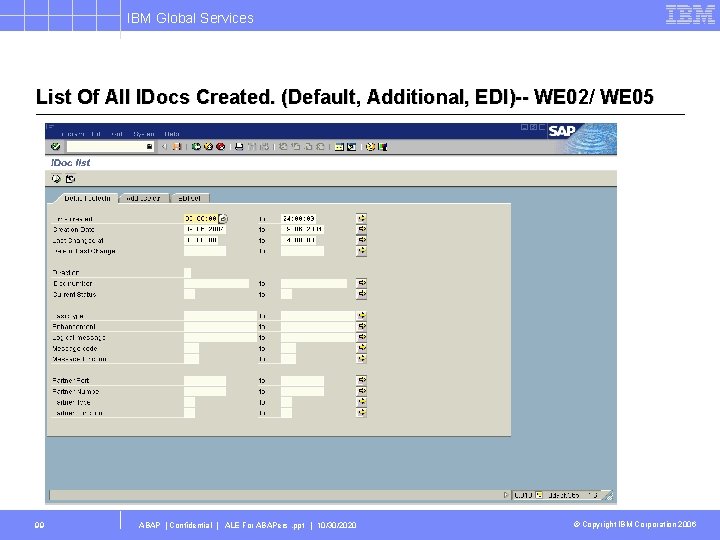Open multiple selection for IDoc number
The image size is (720, 540).
pyautogui.click(x=361, y=283)
